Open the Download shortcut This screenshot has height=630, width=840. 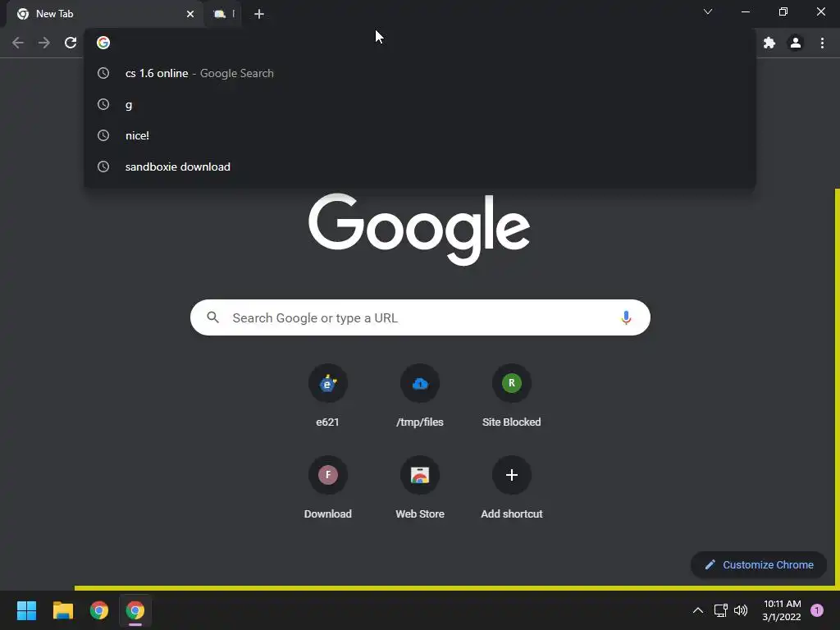pyautogui.click(x=328, y=488)
